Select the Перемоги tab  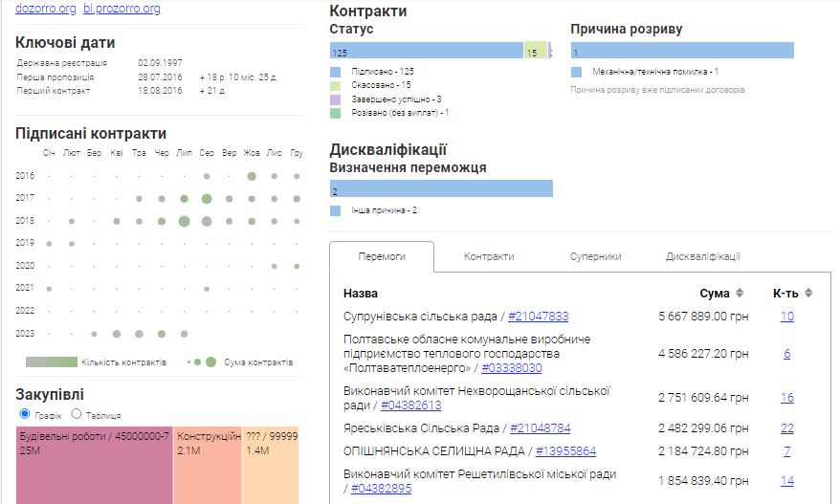[x=382, y=256]
